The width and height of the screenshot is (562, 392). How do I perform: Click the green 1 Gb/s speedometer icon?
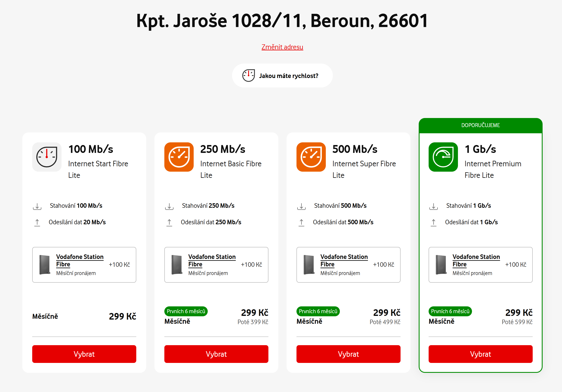443,157
